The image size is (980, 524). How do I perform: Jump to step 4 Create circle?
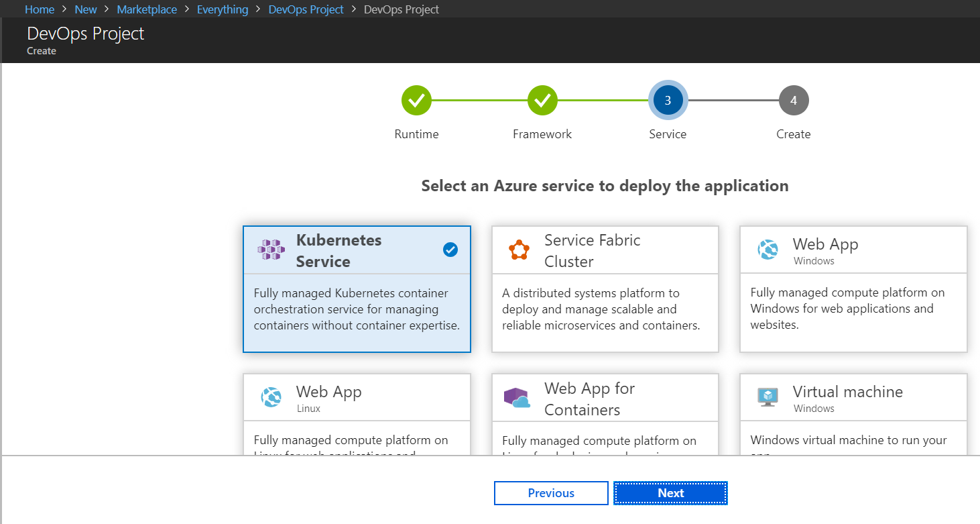tap(794, 101)
